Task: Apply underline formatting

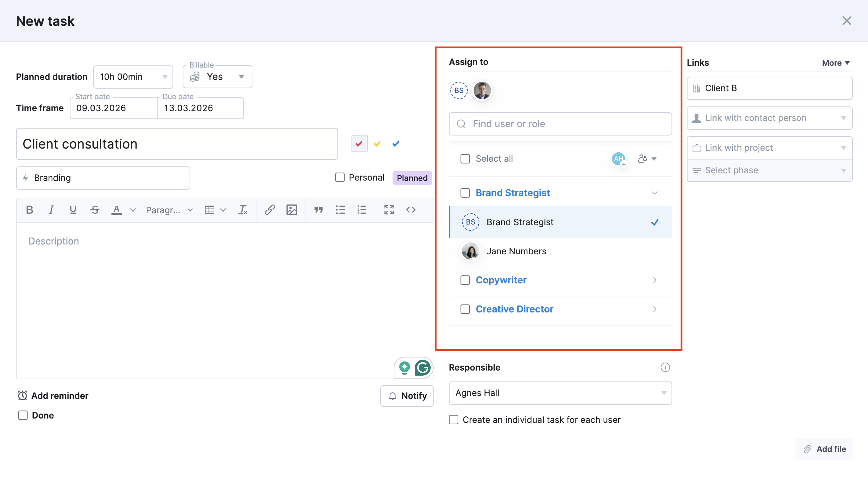Action: coord(73,210)
